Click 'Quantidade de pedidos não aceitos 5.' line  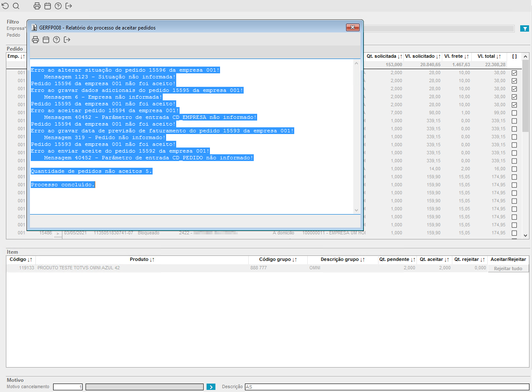coord(91,171)
